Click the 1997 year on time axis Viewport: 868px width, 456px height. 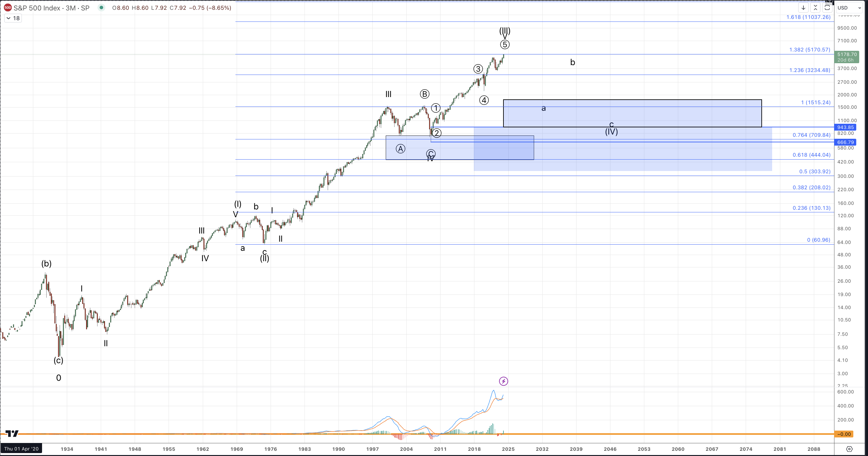click(x=373, y=449)
